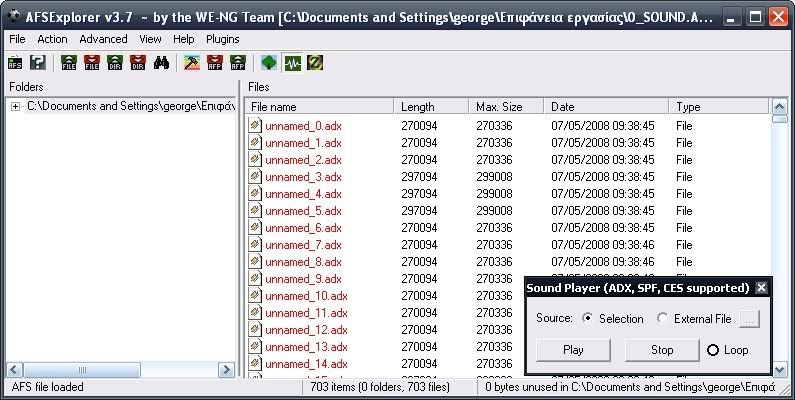Viewport: 795px width, 400px height.
Task: Click Max. Size 299008 of unnamed_4.adx
Action: coord(494,194)
